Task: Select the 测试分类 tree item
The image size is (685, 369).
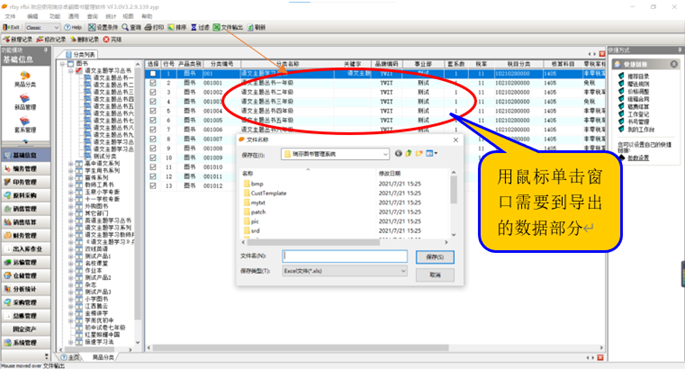Action: click(x=105, y=156)
